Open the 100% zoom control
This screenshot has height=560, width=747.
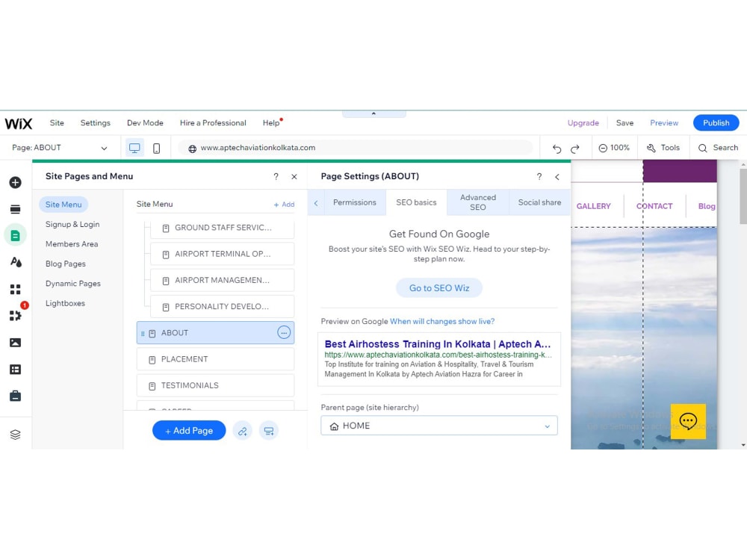coord(614,148)
